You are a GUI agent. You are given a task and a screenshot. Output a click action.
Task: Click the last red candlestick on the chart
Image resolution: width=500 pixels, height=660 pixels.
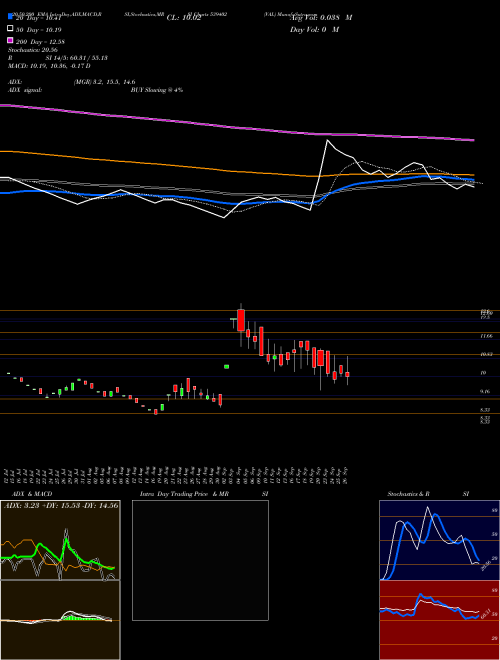347,374
